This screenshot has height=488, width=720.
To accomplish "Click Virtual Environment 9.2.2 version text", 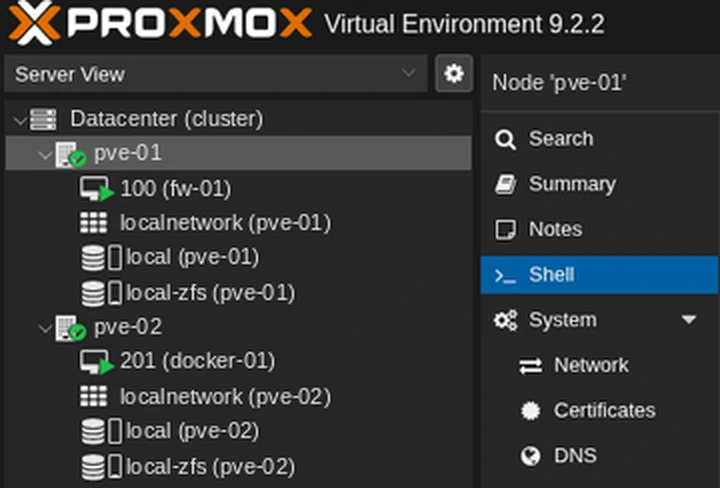I will [464, 24].
